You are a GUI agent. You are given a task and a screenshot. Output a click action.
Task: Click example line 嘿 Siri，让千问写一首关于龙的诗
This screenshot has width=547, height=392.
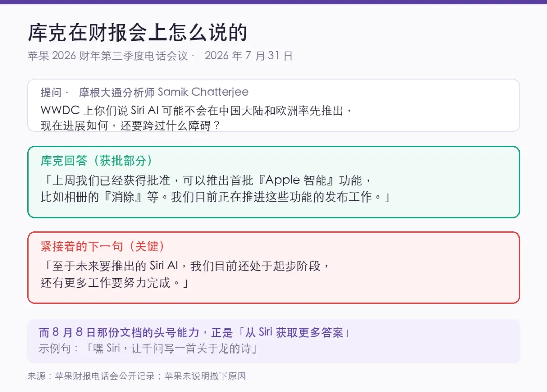148,348
